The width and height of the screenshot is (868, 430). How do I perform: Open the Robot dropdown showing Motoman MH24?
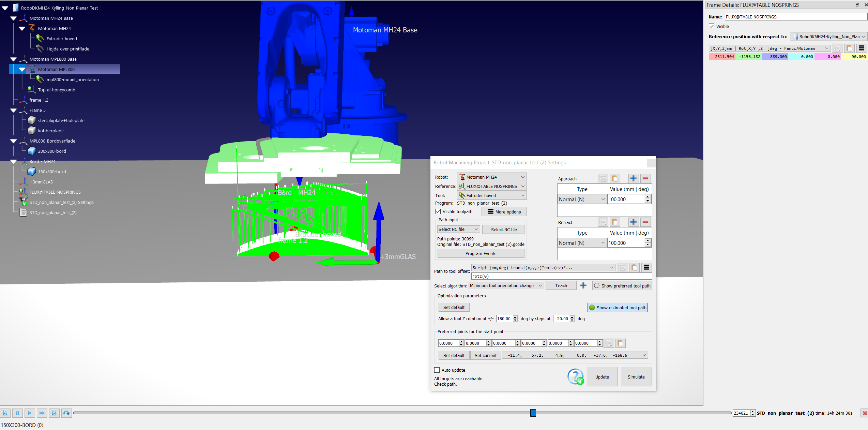(x=492, y=177)
